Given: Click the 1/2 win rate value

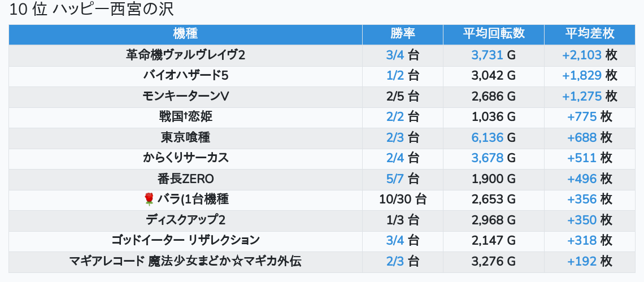Looking at the screenshot, I should 395,76.
